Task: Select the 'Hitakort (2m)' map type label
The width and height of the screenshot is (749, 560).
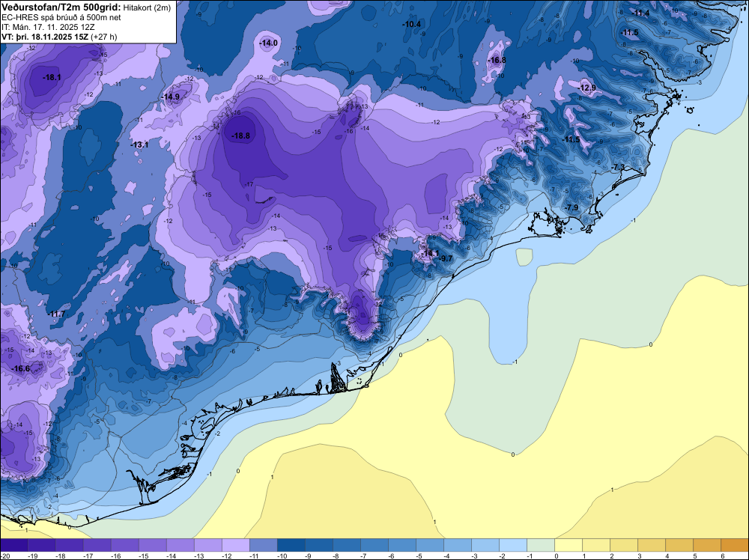Action: click(x=146, y=7)
